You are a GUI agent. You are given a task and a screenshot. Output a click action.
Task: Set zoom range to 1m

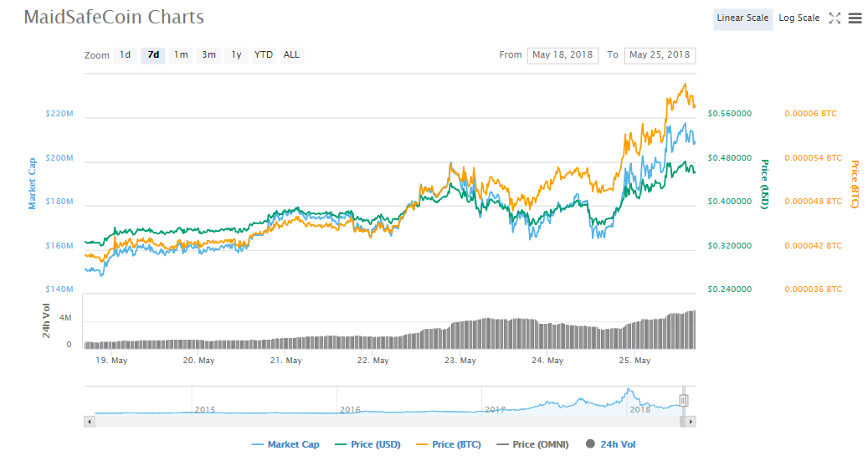coord(181,54)
